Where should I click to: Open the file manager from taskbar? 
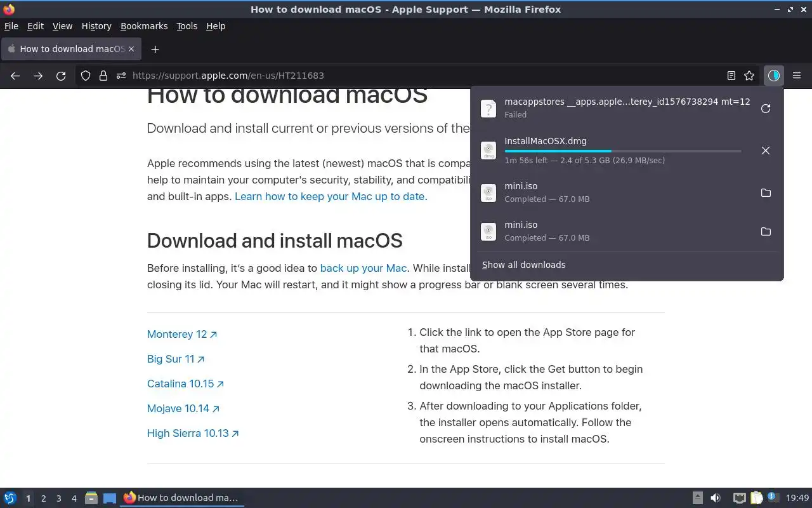click(x=91, y=498)
